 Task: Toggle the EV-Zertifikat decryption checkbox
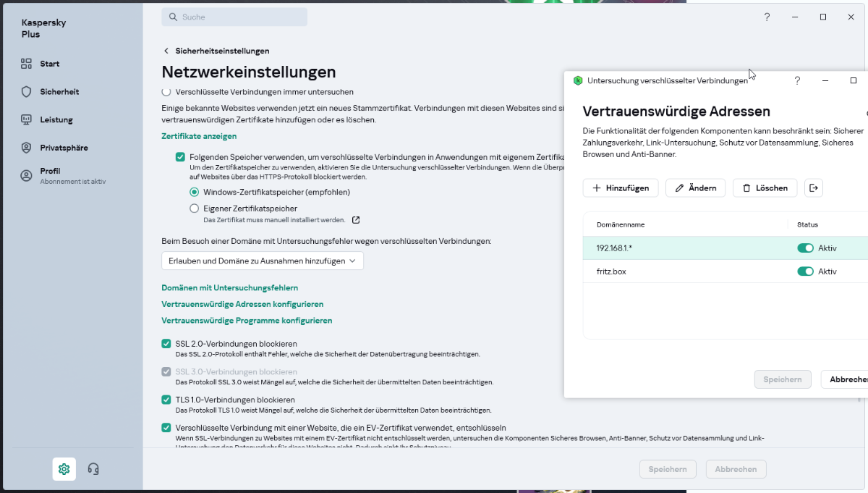pos(166,428)
